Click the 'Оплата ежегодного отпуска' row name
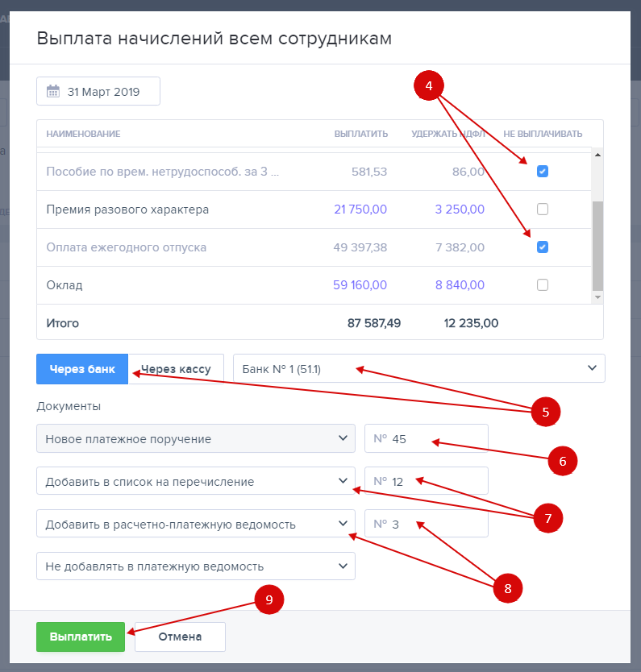This screenshot has height=672, width=641. 126,247
